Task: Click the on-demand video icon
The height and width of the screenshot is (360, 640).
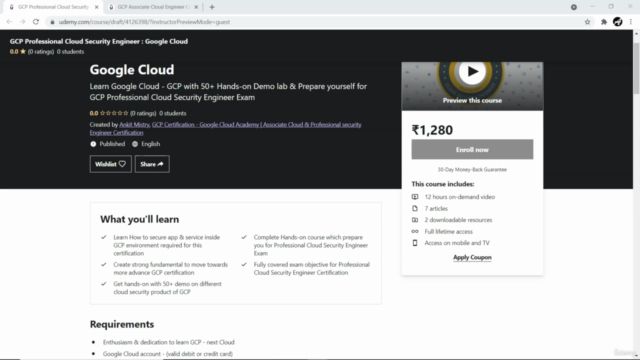Action: [x=415, y=197]
